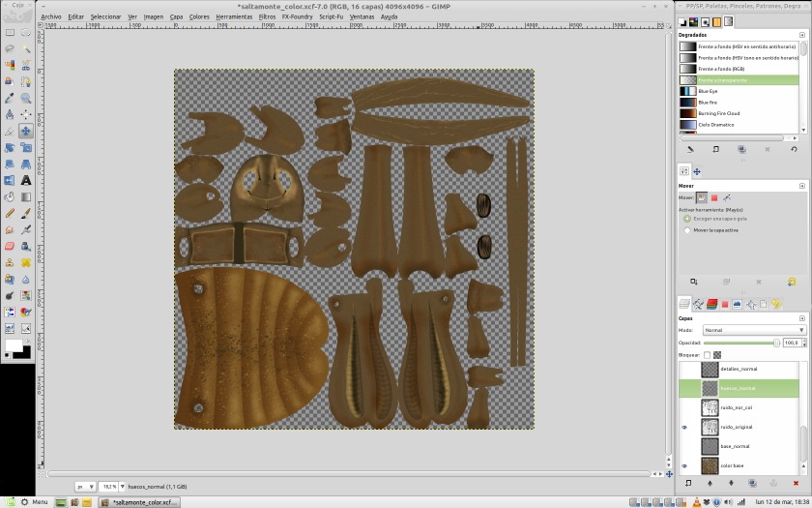
Task: Open the px unit dropdown
Action: 85,486
